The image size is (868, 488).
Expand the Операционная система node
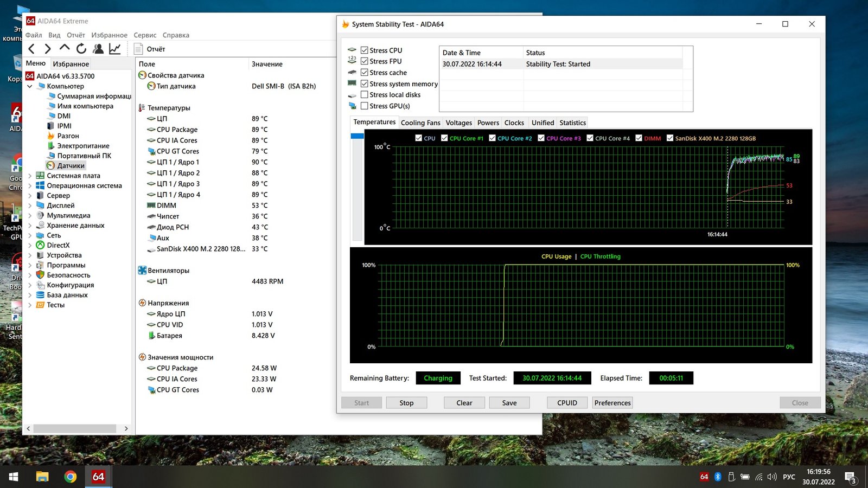click(x=29, y=185)
